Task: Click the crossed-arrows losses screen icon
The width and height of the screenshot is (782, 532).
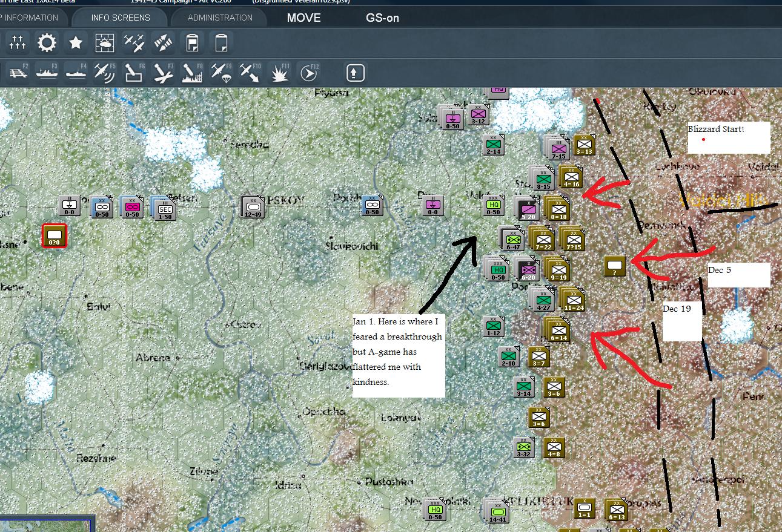Action: coord(163,42)
